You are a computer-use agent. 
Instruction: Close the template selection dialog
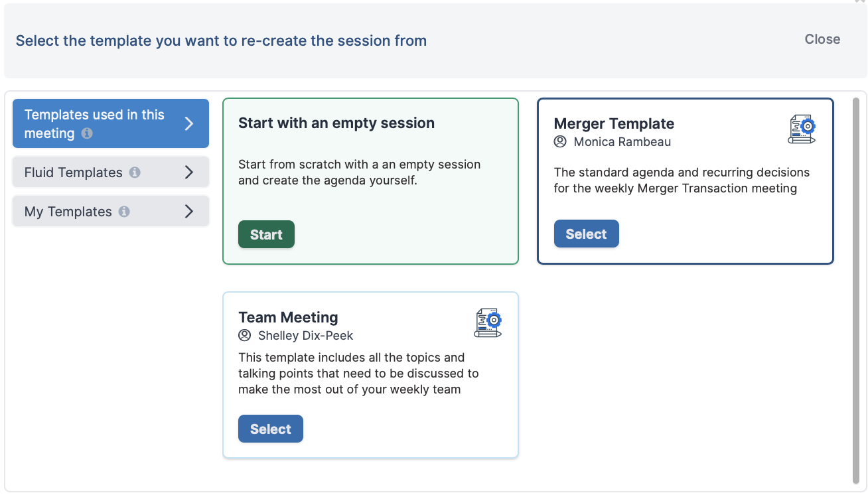point(822,39)
